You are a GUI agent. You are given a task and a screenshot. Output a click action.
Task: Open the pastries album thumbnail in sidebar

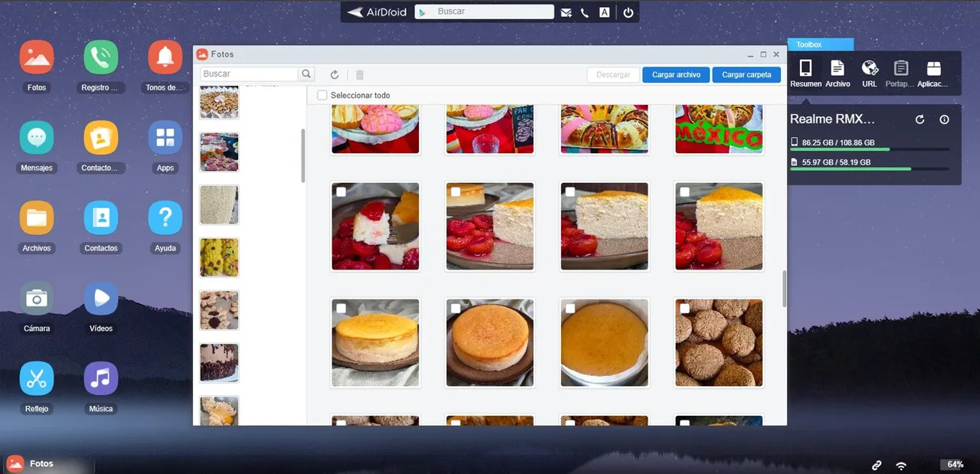pos(219,152)
